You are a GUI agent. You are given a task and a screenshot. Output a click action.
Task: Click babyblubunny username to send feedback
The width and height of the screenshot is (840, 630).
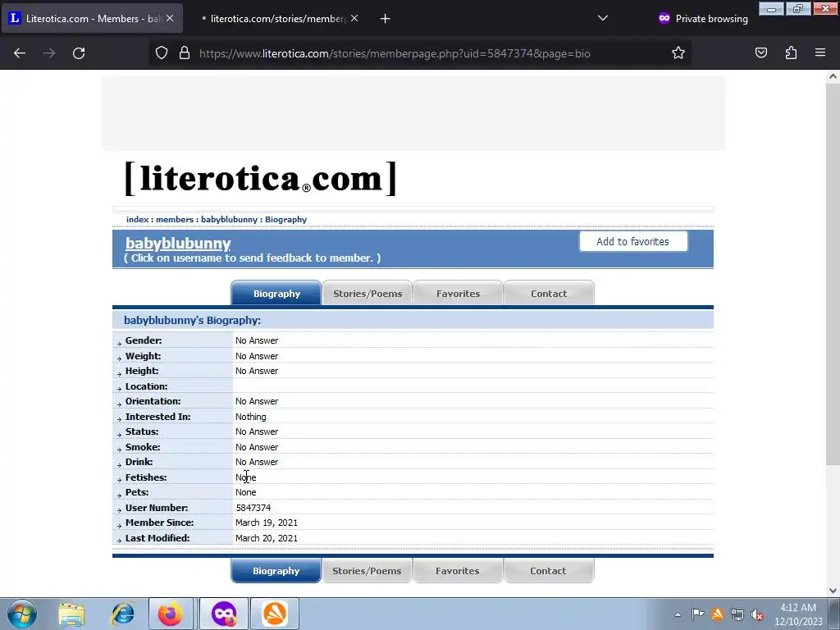(178, 243)
